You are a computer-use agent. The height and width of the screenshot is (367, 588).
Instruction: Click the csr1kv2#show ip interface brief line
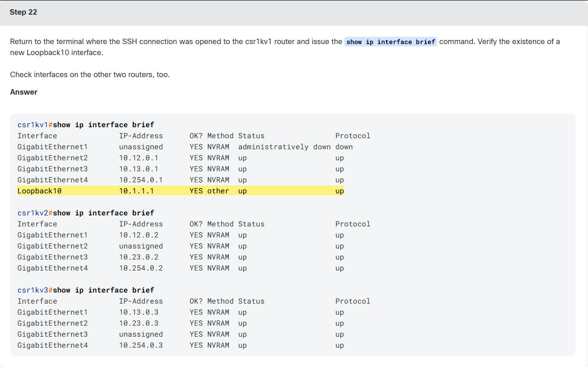tap(86, 213)
